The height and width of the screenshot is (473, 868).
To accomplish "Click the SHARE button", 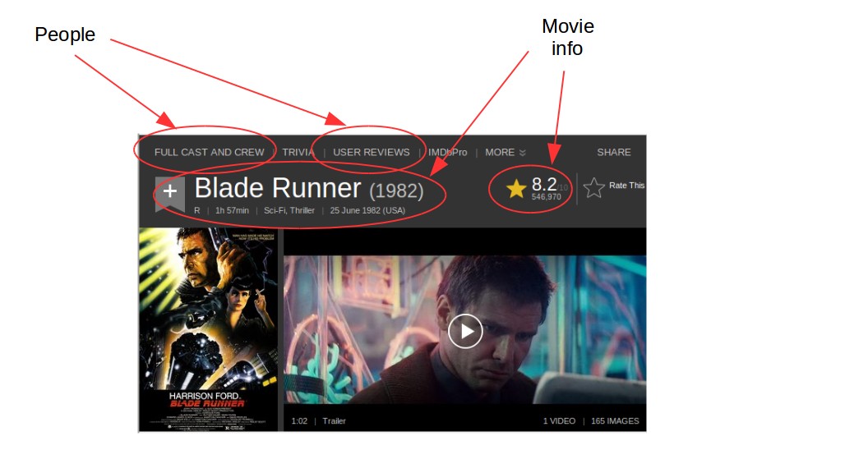I will pyautogui.click(x=613, y=152).
